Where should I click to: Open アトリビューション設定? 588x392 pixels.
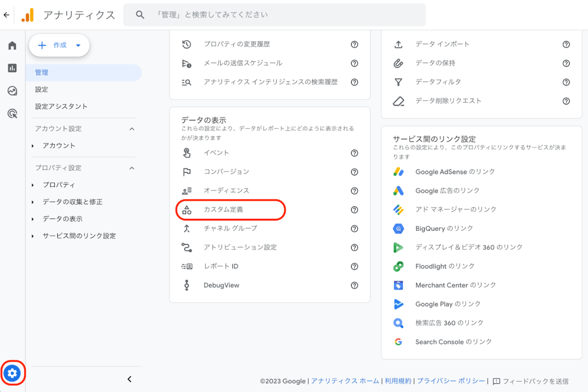click(240, 247)
